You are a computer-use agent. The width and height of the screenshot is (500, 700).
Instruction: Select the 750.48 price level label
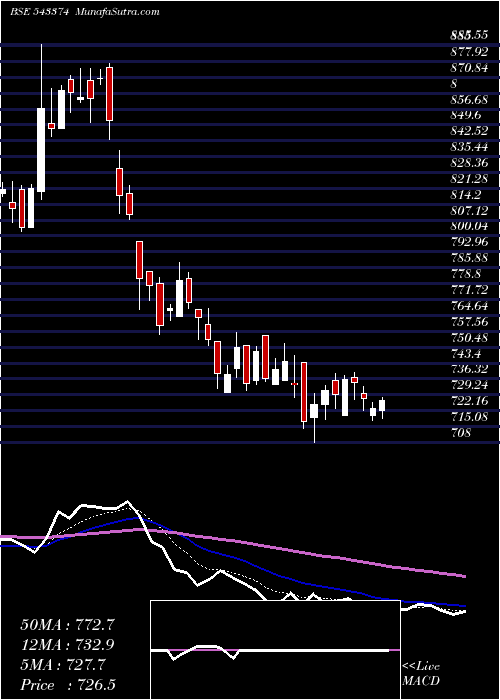tap(469, 337)
